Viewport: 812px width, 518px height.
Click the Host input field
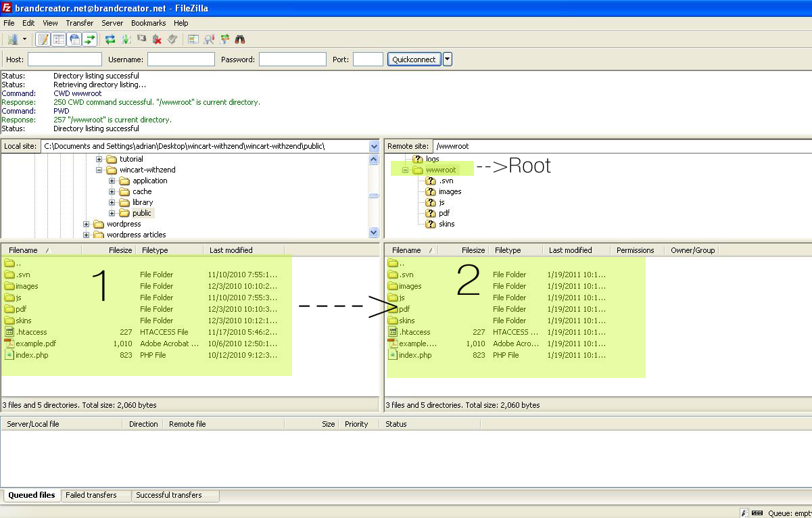coord(65,60)
